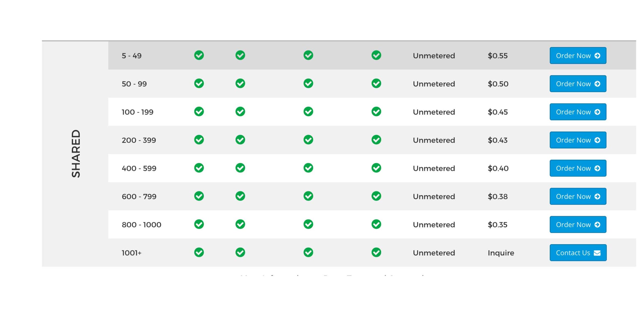Order the 50 - 99 proxy plan

(578, 84)
